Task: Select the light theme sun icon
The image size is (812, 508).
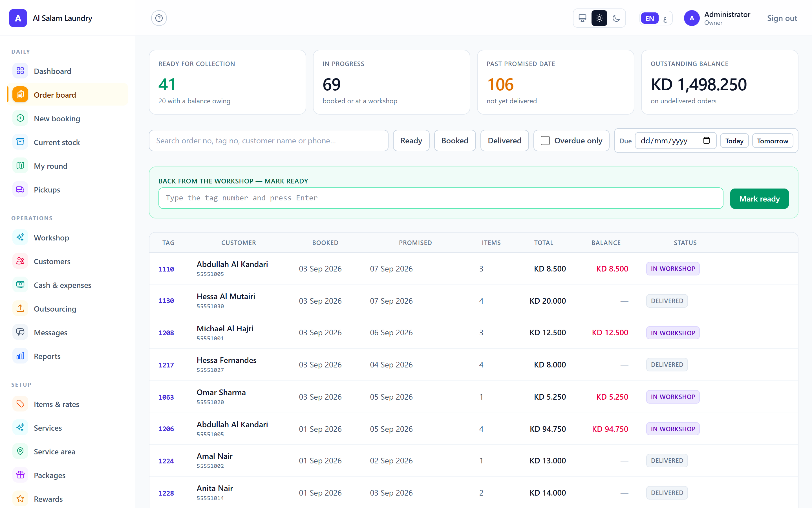Action: [x=599, y=18]
